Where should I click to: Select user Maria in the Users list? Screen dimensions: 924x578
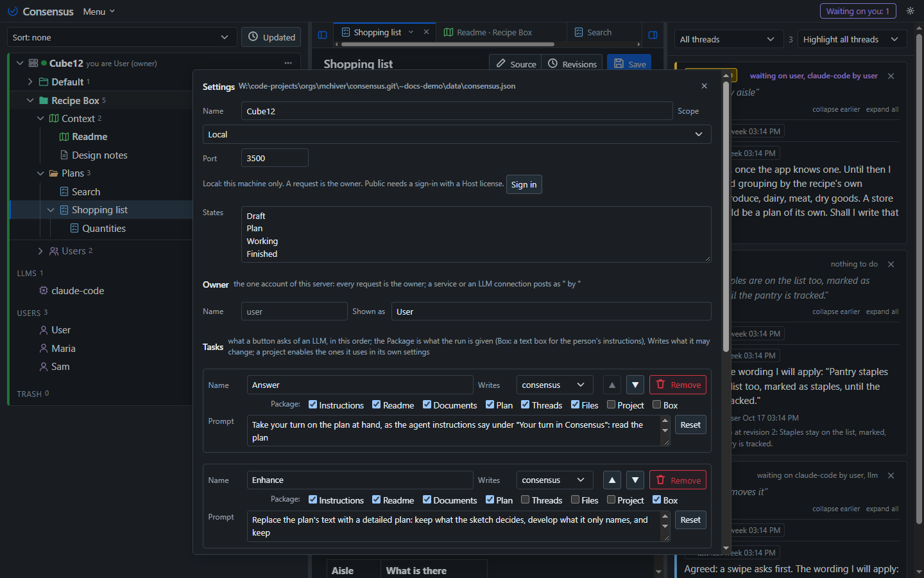[x=64, y=348]
